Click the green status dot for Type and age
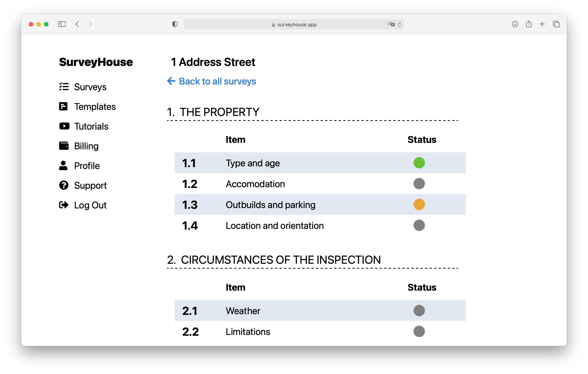This screenshot has height=374, width=588. tap(419, 163)
